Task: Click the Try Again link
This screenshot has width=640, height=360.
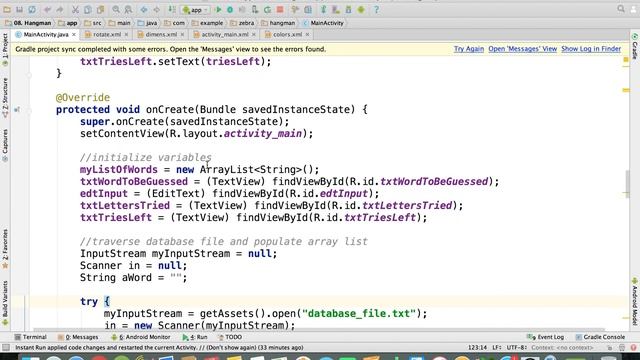Action: click(469, 49)
